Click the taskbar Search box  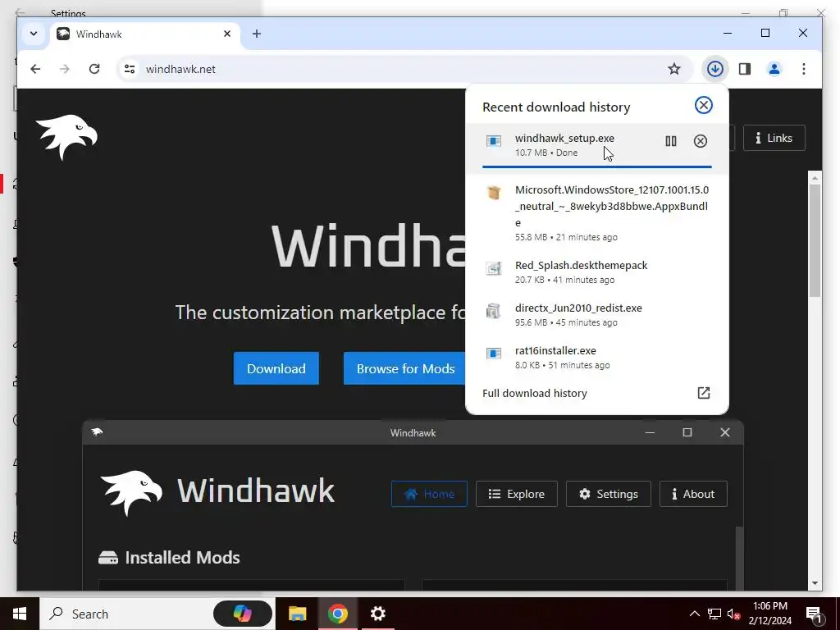pos(126,614)
